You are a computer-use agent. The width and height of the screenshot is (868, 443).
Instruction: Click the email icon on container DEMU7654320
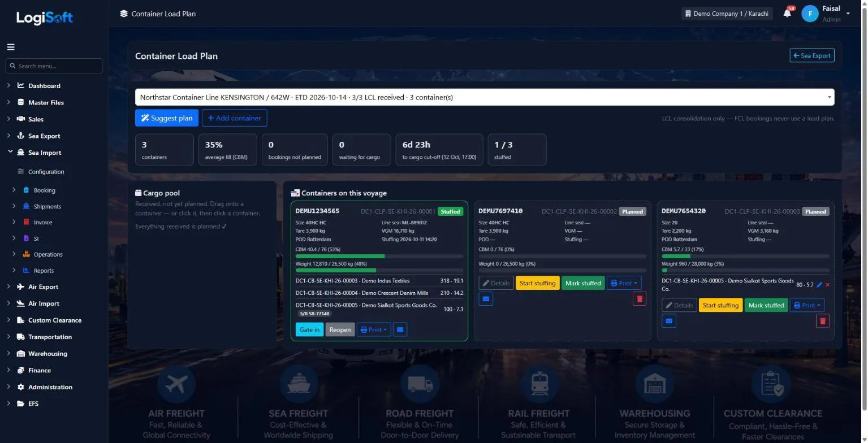(669, 320)
